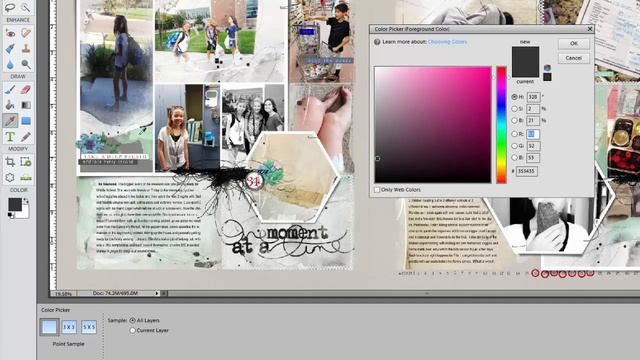Open the Choosing Colors help link

point(447,42)
